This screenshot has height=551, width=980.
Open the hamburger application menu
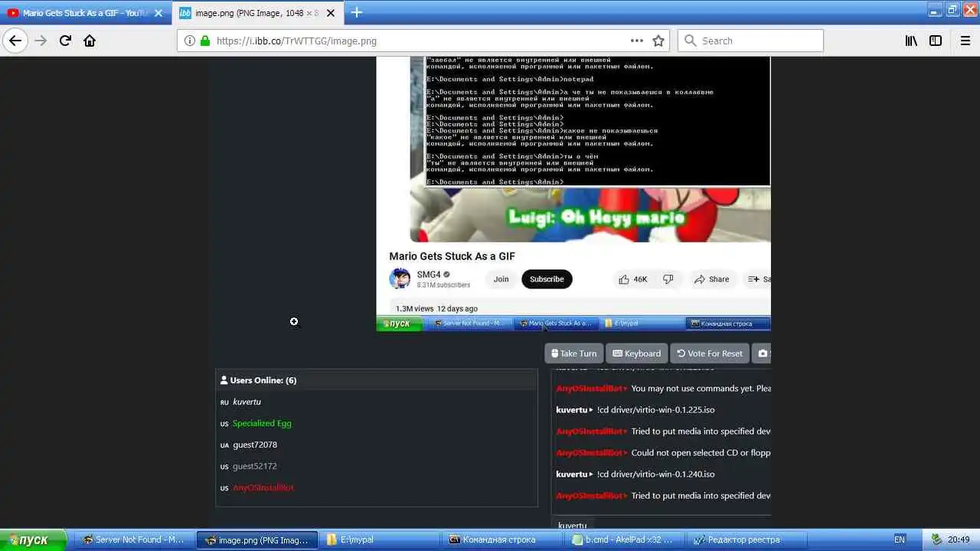[965, 41]
